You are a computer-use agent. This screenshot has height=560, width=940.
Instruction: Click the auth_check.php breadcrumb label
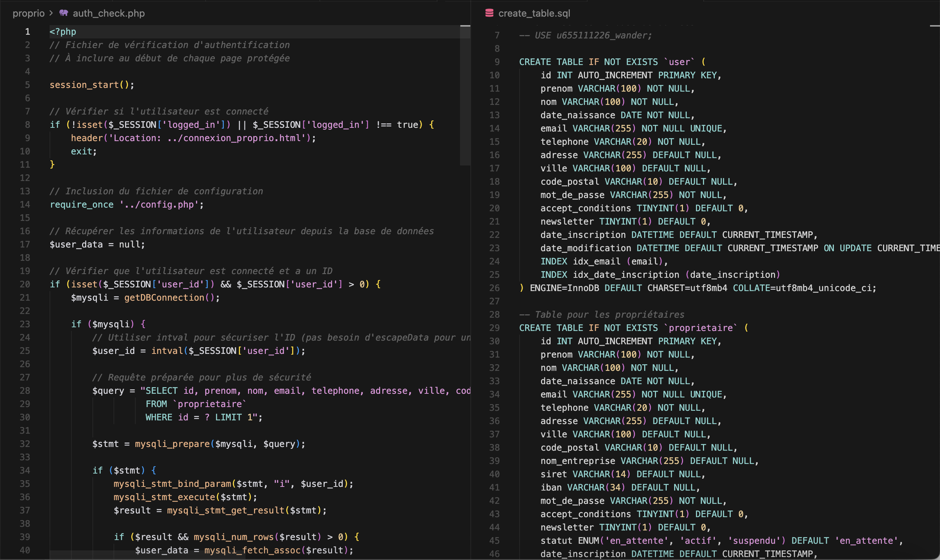108,13
